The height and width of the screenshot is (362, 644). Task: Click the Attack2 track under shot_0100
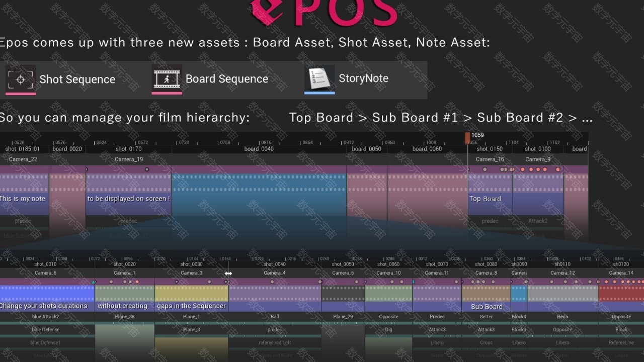538,221
